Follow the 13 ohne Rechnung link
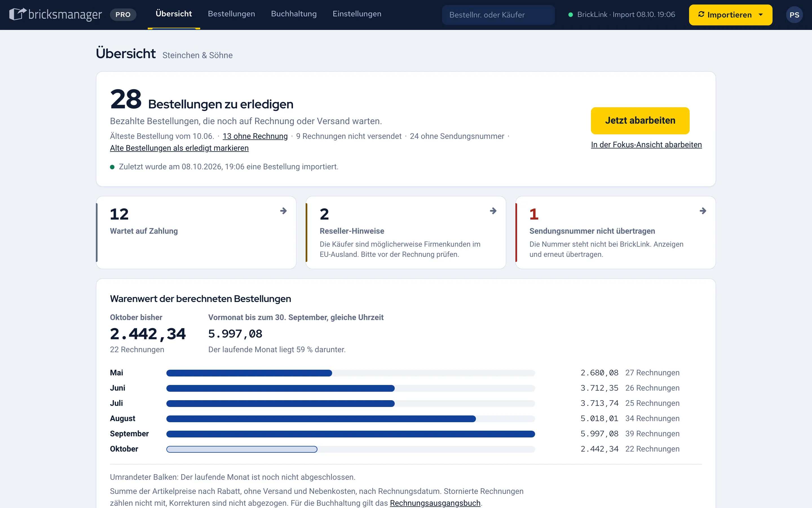 (x=255, y=136)
